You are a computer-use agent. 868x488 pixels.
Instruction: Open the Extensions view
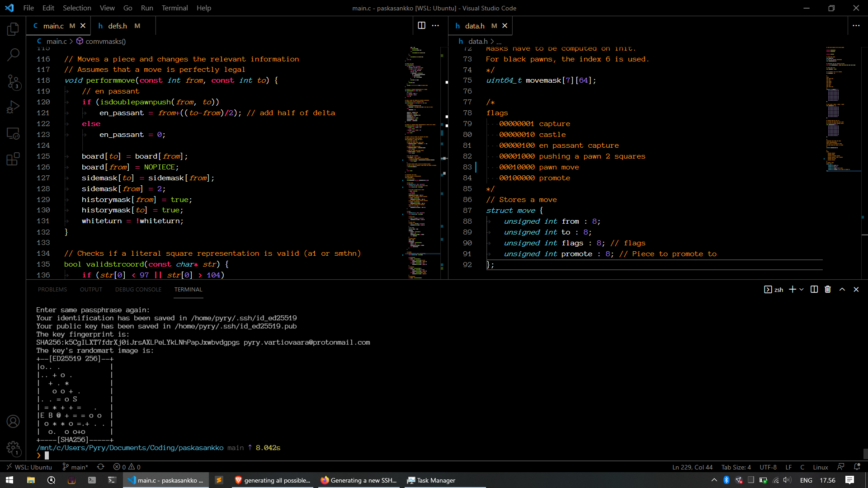(x=13, y=159)
